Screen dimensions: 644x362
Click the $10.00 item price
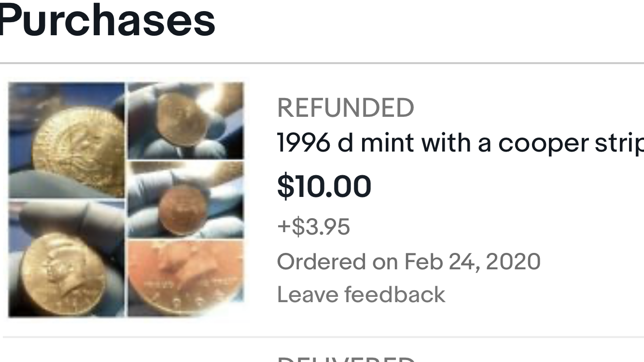point(324,186)
